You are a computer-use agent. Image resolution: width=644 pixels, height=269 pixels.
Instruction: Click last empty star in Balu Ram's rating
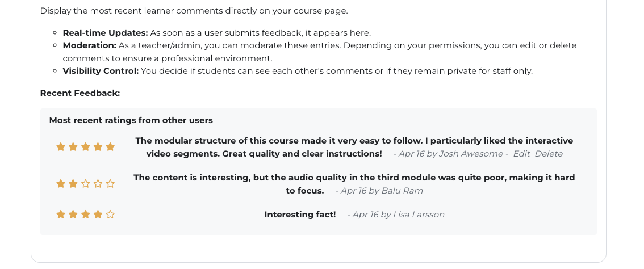110,184
